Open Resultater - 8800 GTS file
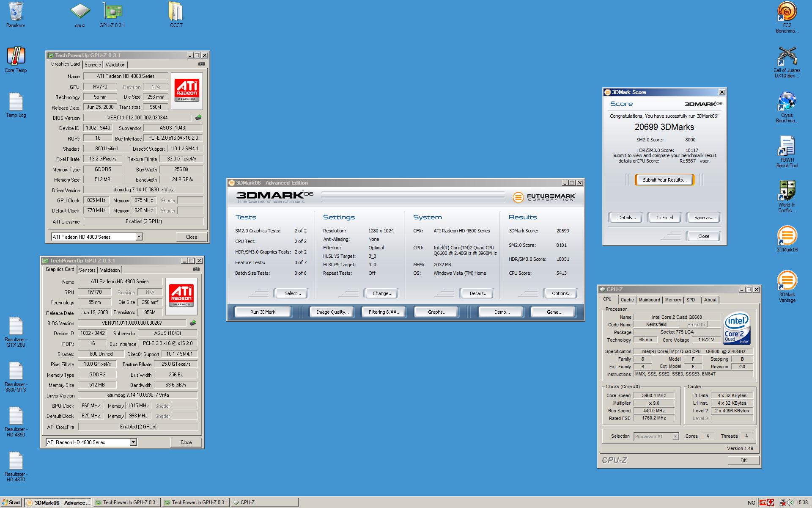812x508 pixels. click(x=16, y=377)
